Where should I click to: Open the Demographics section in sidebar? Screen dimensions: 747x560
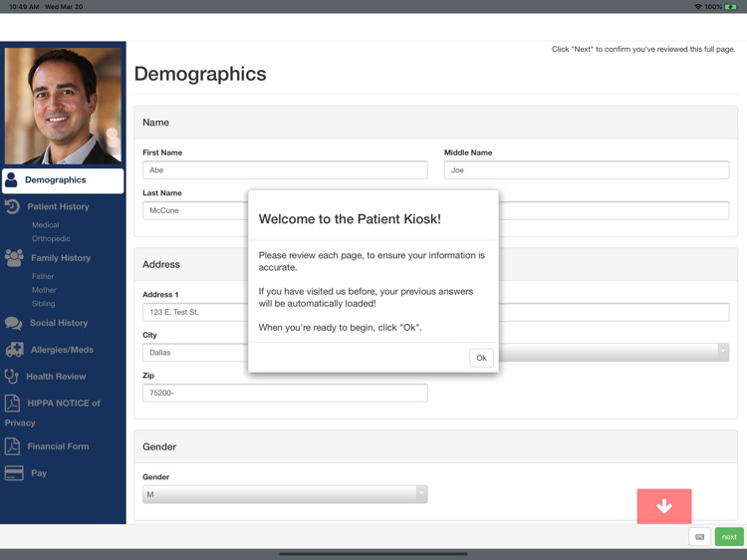tap(63, 180)
